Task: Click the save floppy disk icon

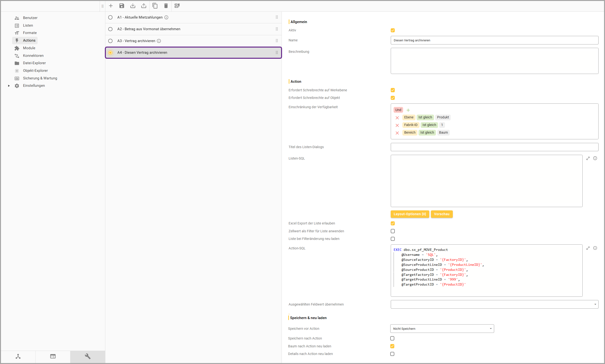Action: point(122,6)
